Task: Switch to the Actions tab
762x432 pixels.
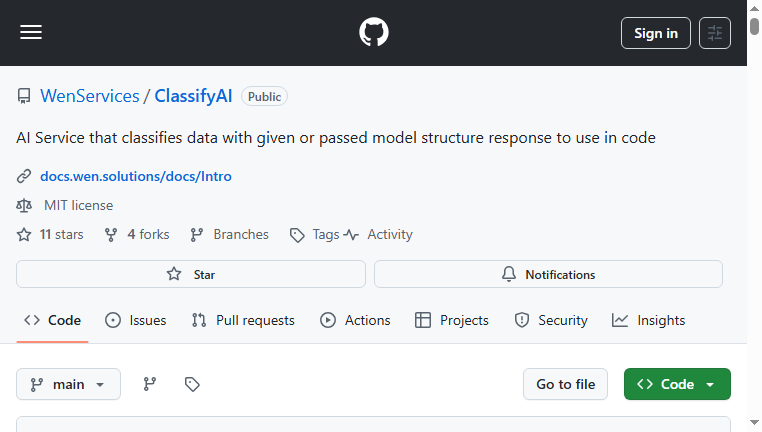Action: 355,320
